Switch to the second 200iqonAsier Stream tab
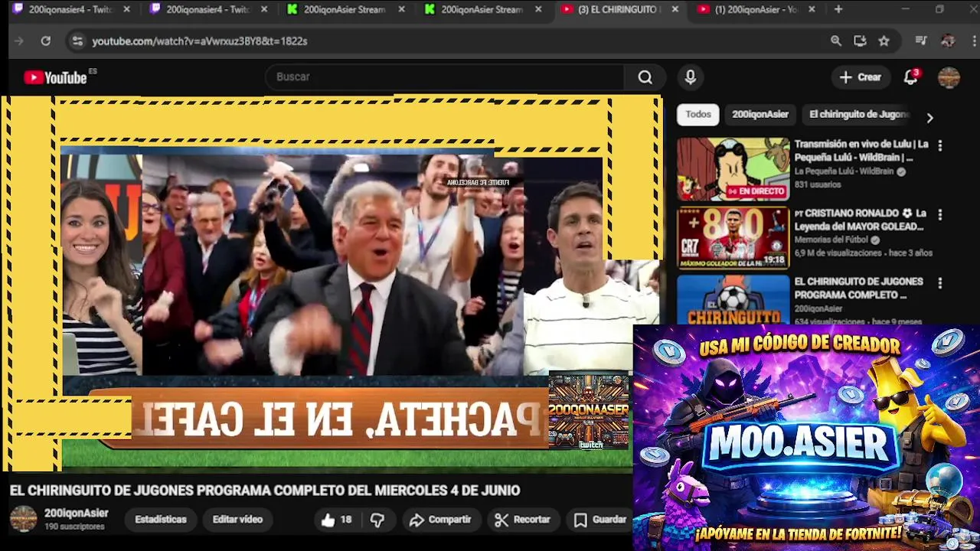 click(x=484, y=9)
